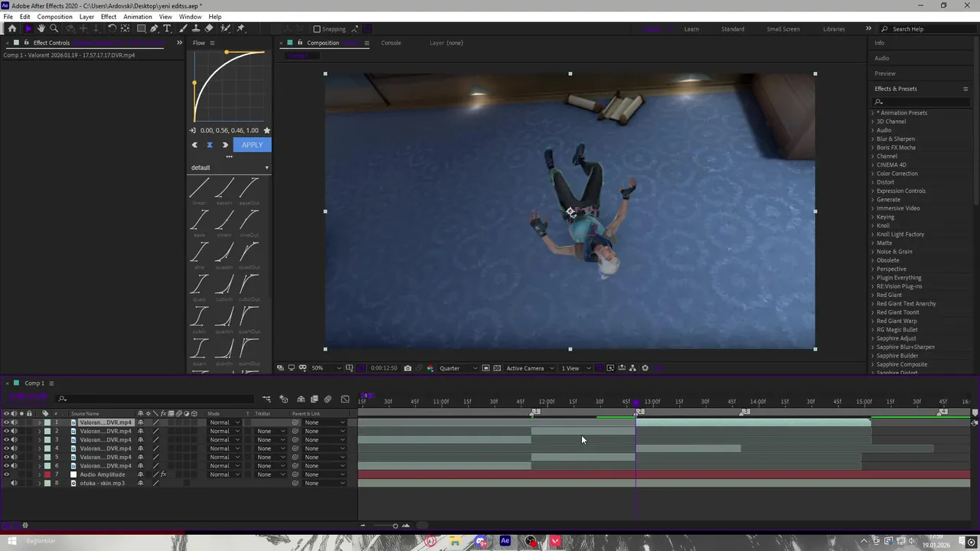Toggle the Snapping checkbox
980x551 pixels.
[x=317, y=29]
